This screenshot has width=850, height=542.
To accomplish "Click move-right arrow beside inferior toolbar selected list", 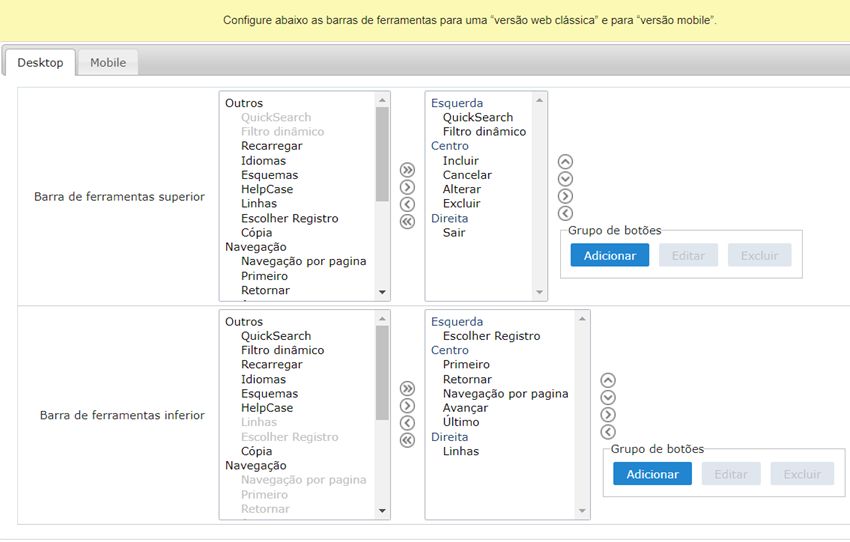I will (608, 415).
